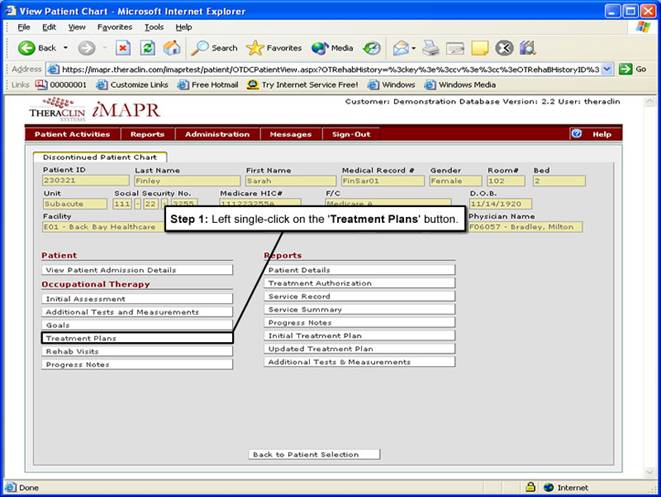Click the Media toolbar icon
The height and width of the screenshot is (497, 661).
pyautogui.click(x=333, y=48)
